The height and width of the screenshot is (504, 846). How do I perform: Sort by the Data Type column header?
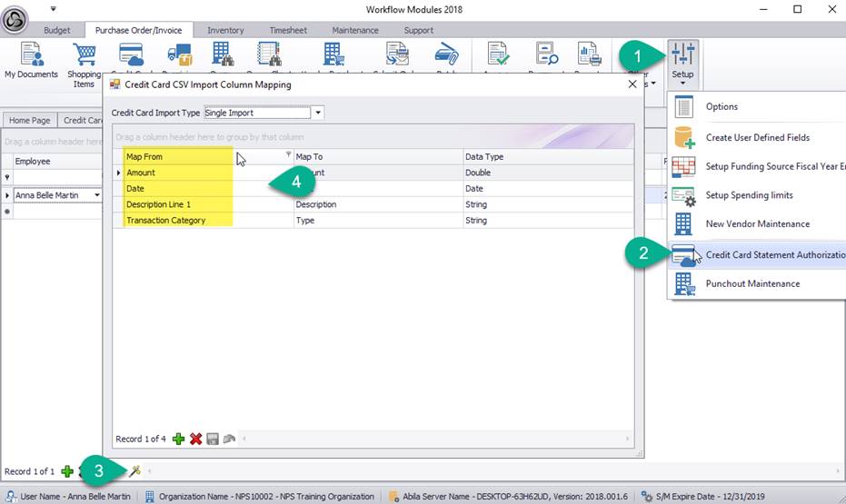pos(545,157)
